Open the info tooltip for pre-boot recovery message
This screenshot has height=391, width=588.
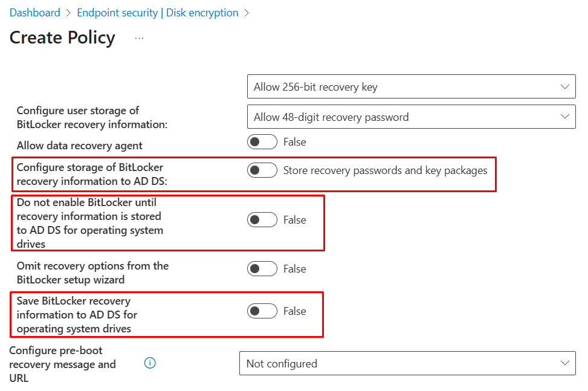pyautogui.click(x=149, y=363)
